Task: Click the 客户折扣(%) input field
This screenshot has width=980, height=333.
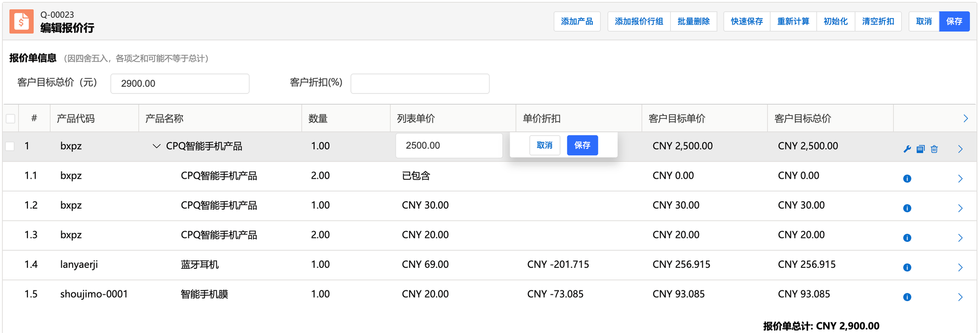Action: tap(420, 84)
